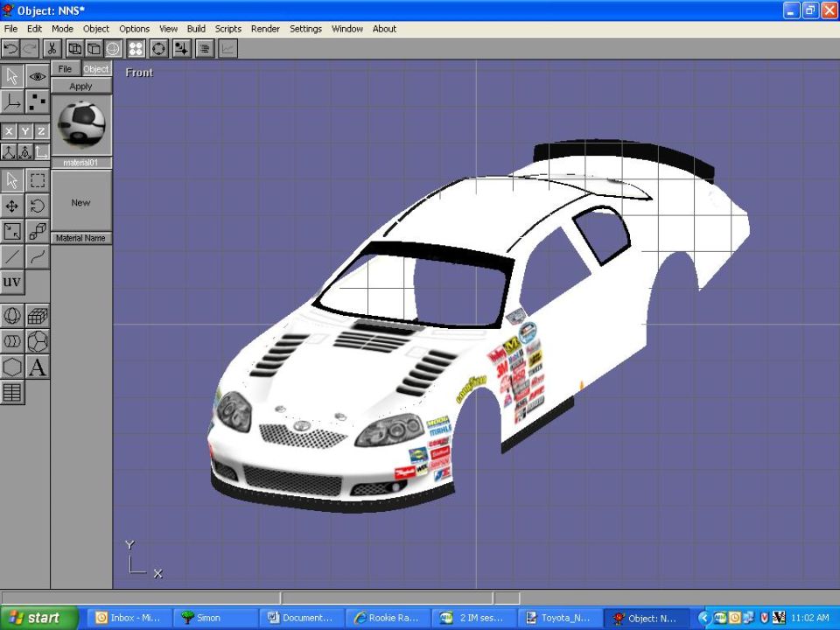Viewport: 840px width, 630px height.
Task: Toggle the list view icon in top toolbar
Action: pyautogui.click(x=205, y=49)
